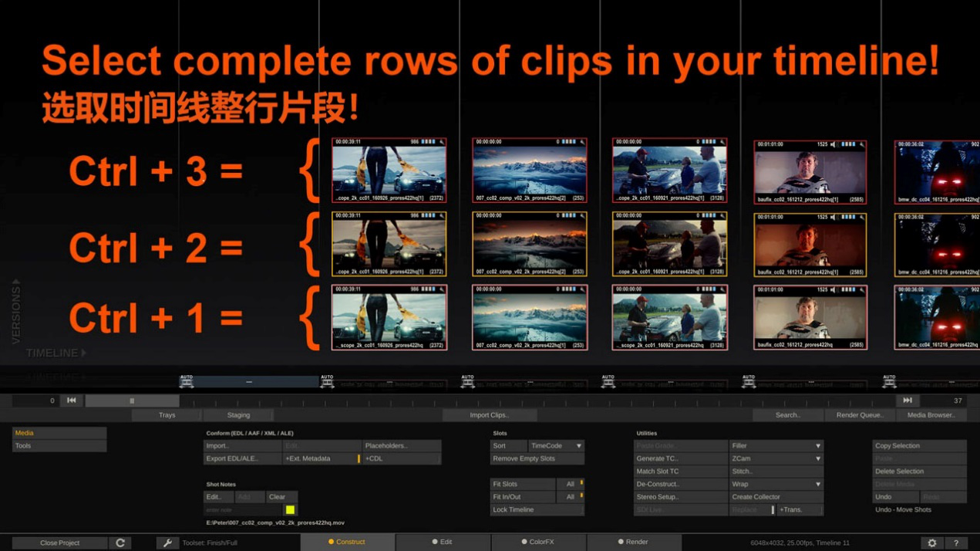Toggle All beside Fit In/Out

571,497
